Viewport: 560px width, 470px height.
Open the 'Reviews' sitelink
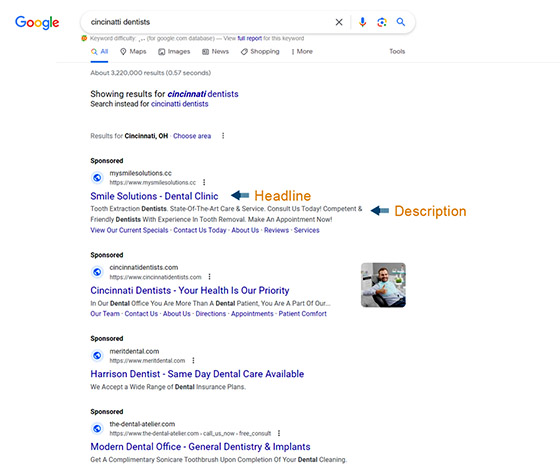[276, 230]
